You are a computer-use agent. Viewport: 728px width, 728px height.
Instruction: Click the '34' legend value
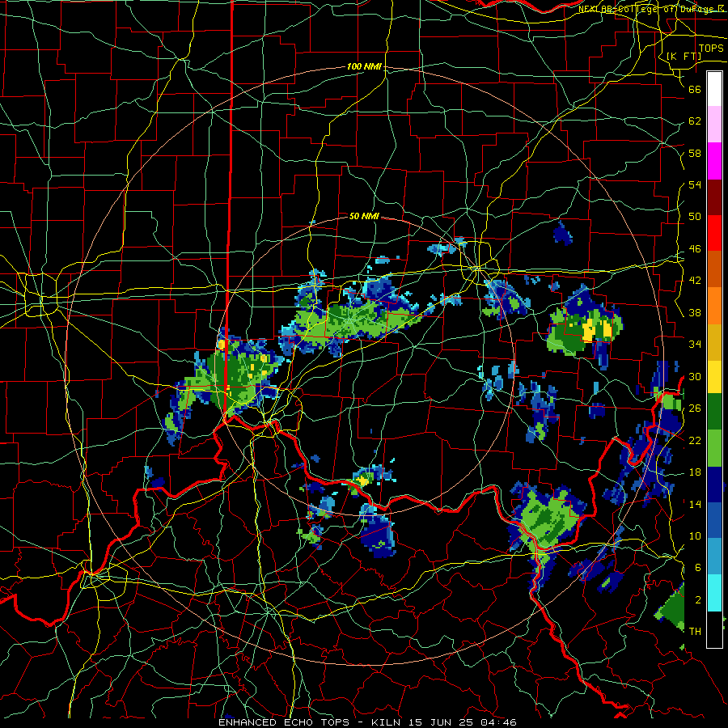pyautogui.click(x=695, y=345)
